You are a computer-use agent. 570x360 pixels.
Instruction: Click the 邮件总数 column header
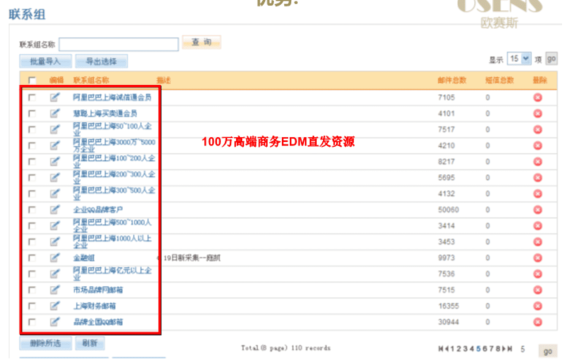(452, 80)
